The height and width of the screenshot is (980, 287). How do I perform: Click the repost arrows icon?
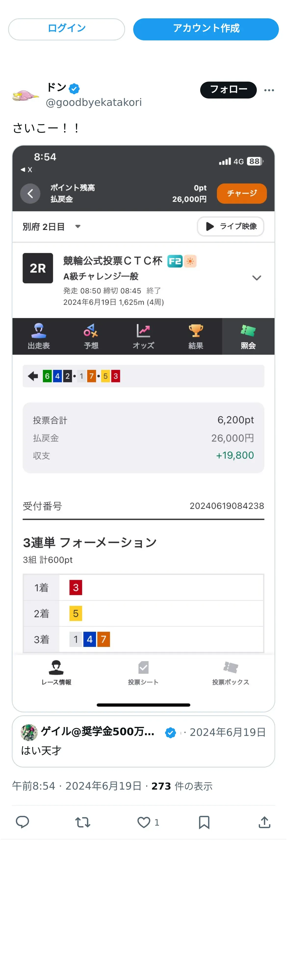[x=83, y=822]
